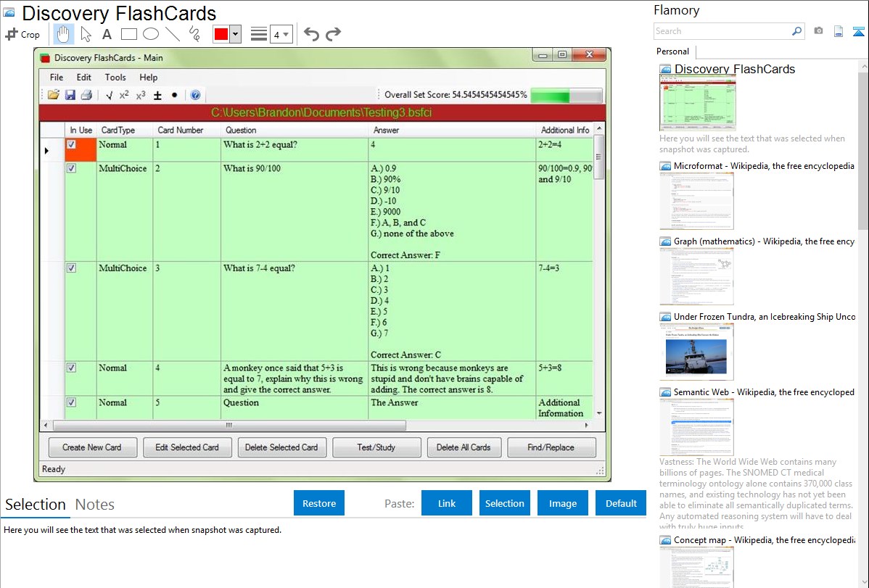
Task: Pick the freehand scribble tool
Action: [x=194, y=34]
